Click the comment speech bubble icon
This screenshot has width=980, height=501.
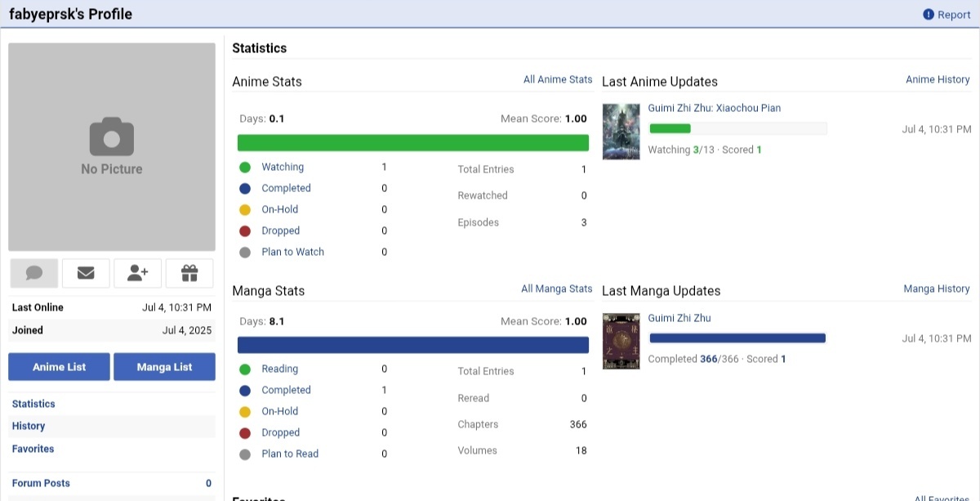pyautogui.click(x=34, y=273)
